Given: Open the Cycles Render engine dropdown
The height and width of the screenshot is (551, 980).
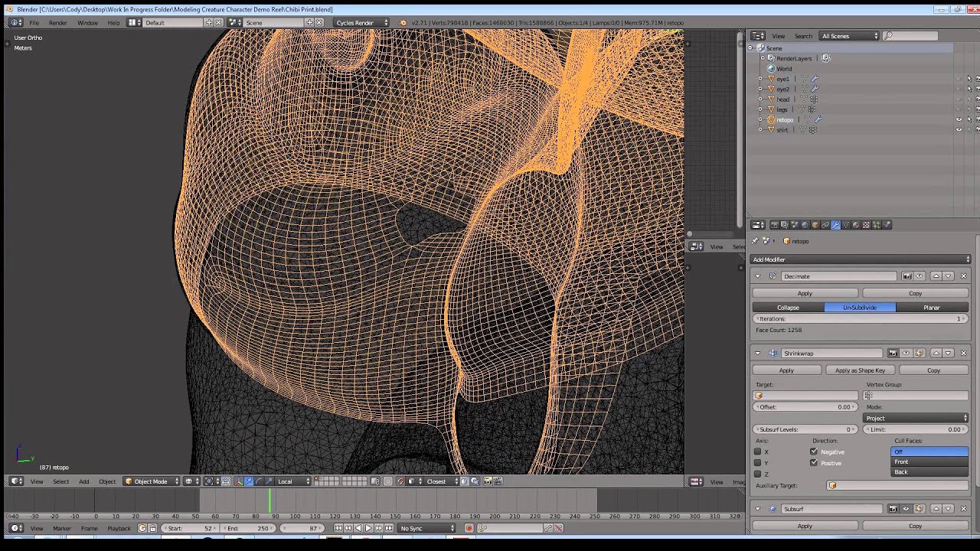Looking at the screenshot, I should coord(361,22).
